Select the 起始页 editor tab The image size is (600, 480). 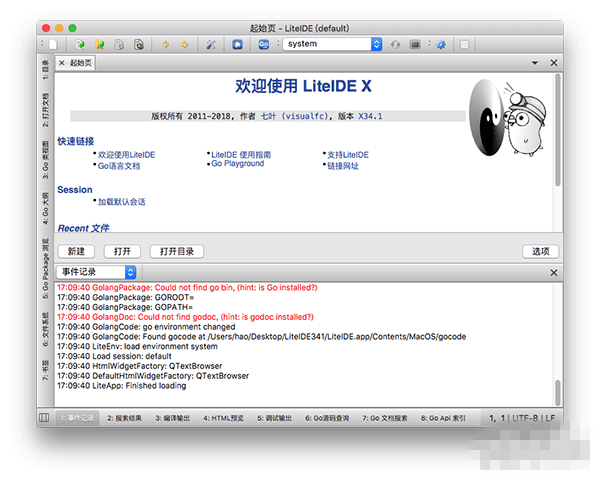click(x=75, y=63)
